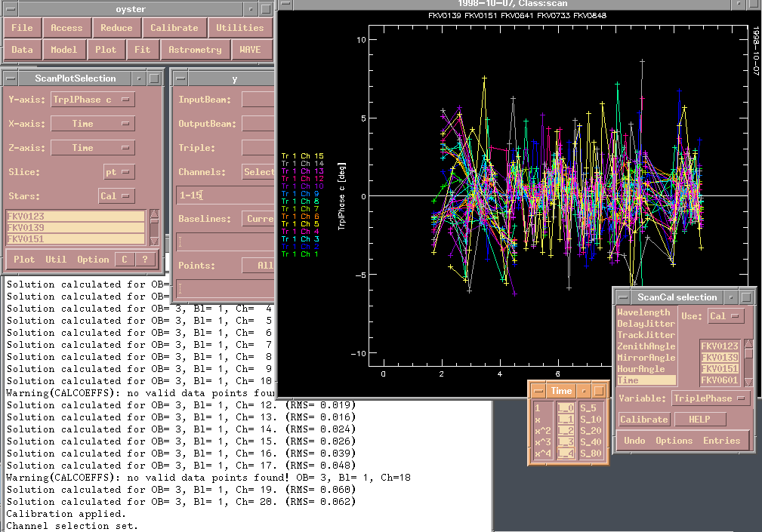
Task: Toggle L_2 term in Time dialog
Action: pyautogui.click(x=565, y=430)
